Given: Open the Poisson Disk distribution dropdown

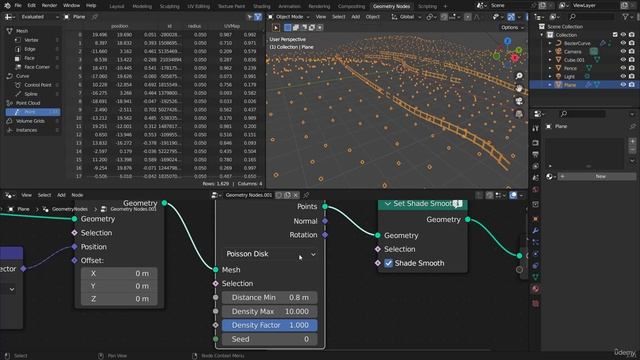Looking at the screenshot, I should pos(270,254).
